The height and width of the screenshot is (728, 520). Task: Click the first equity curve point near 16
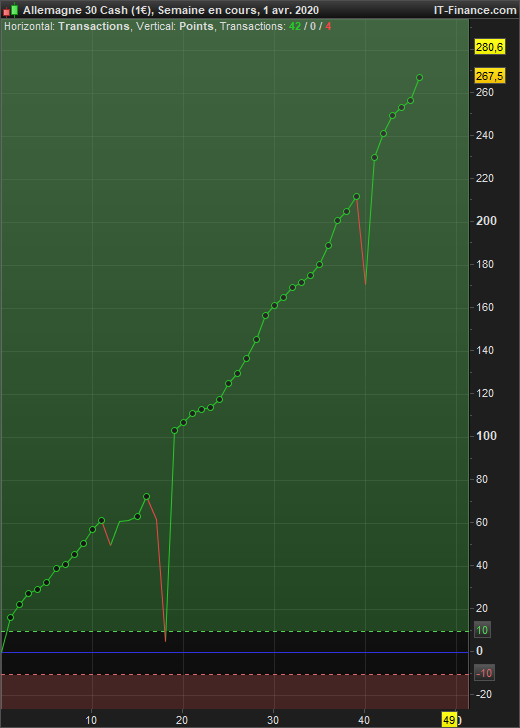[11, 617]
